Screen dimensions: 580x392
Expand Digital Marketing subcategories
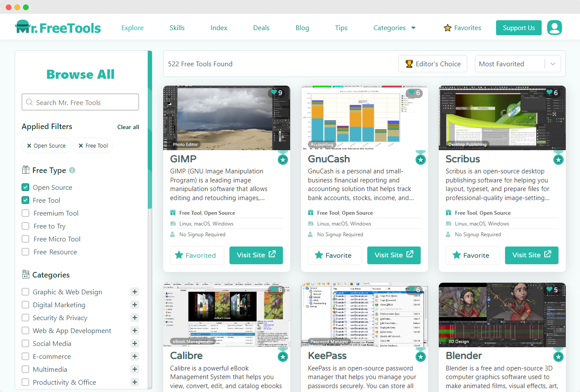[x=135, y=305]
